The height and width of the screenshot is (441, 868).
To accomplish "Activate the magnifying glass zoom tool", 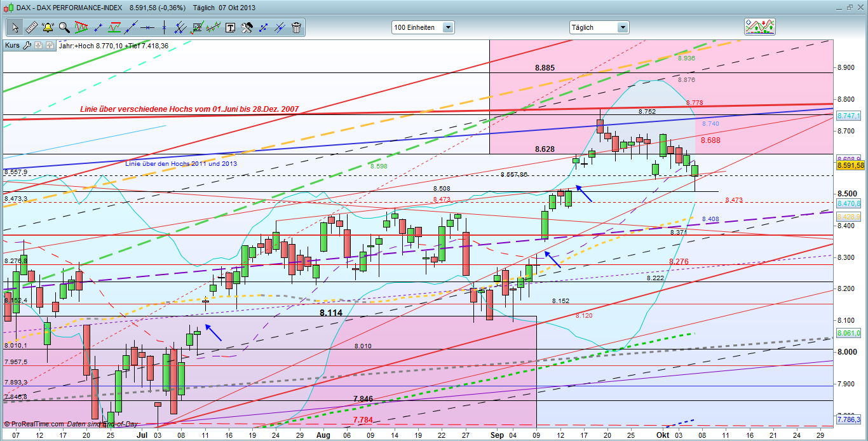I will pyautogui.click(x=64, y=27).
